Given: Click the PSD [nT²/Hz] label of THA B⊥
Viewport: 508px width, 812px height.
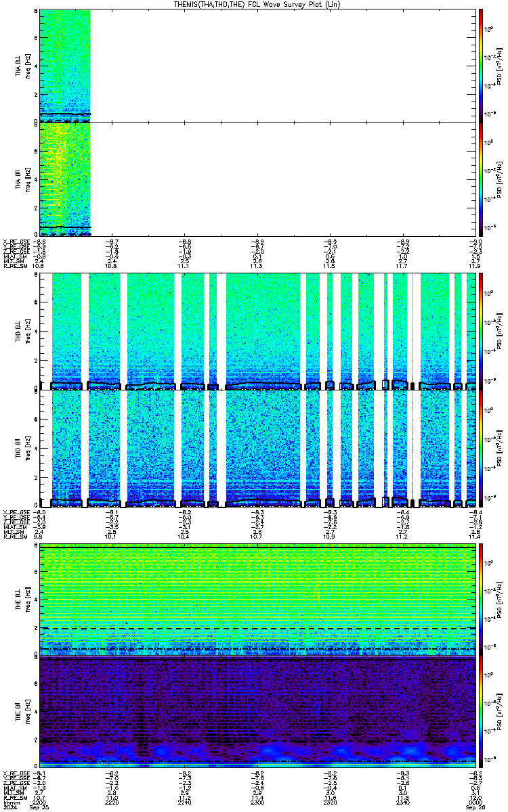Looking at the screenshot, I should (500, 66).
